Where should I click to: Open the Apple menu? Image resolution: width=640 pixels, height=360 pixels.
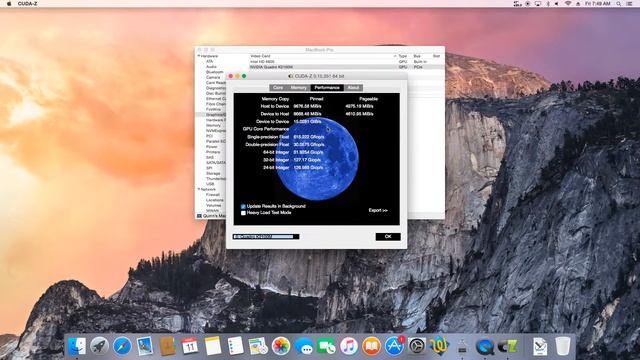[x=9, y=4]
